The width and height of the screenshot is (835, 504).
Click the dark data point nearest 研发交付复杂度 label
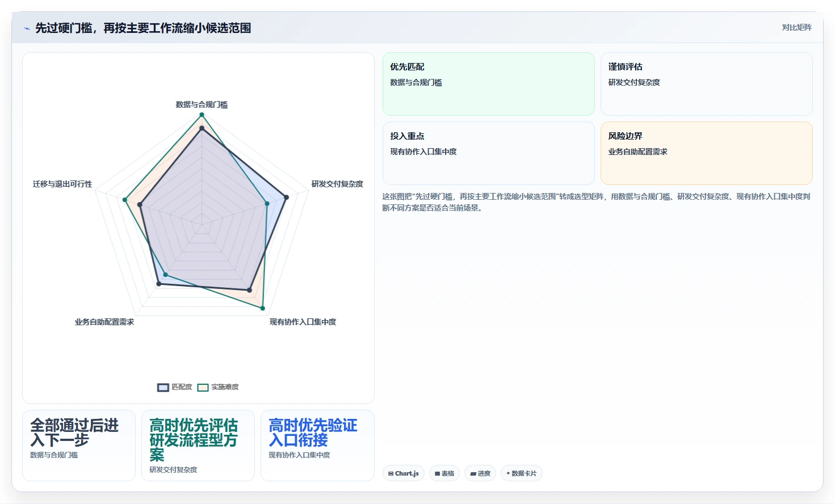[286, 198]
